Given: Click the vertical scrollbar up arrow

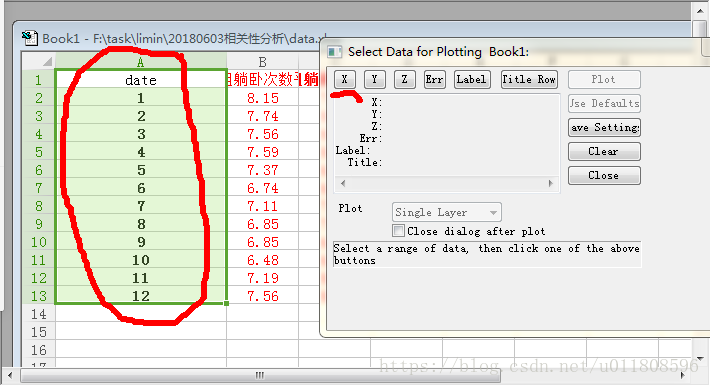Looking at the screenshot, I should pyautogui.click(x=700, y=10).
